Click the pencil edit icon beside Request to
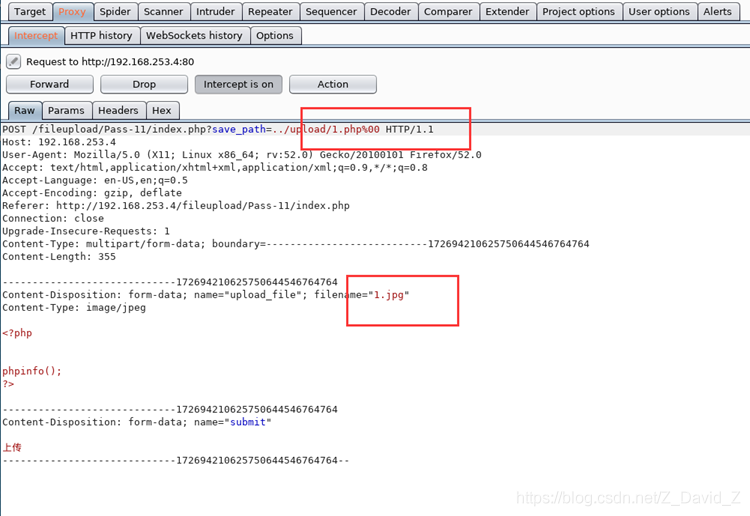750x516 pixels. coord(13,62)
